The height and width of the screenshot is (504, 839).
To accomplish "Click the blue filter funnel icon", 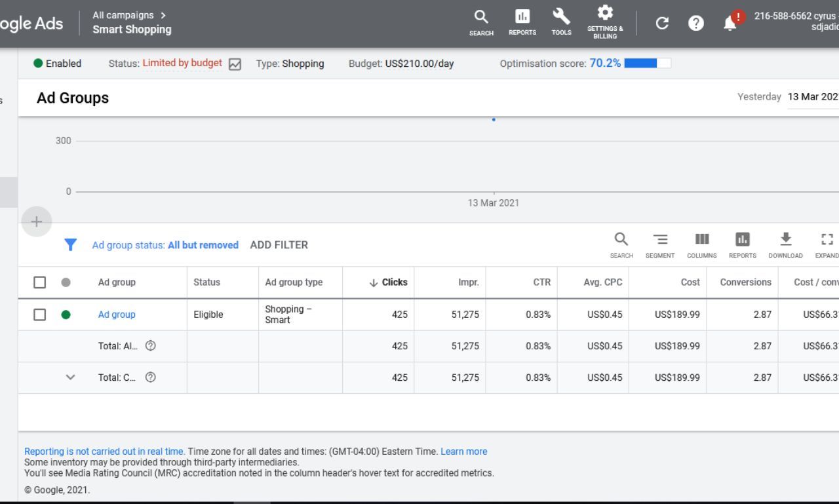I will point(71,245).
